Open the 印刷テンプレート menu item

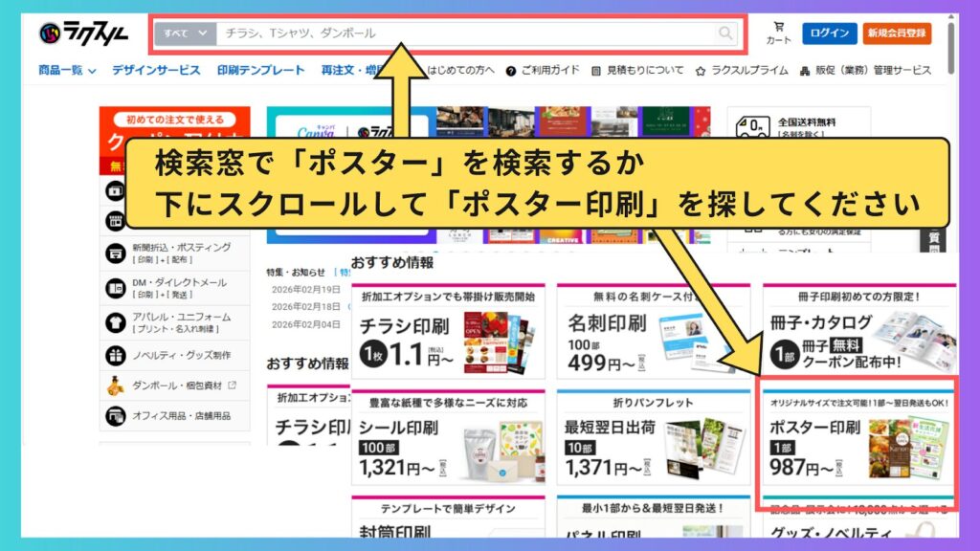260,70
